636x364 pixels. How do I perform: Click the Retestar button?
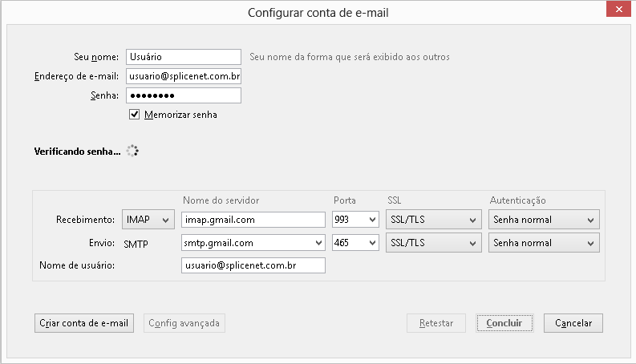tap(436, 323)
